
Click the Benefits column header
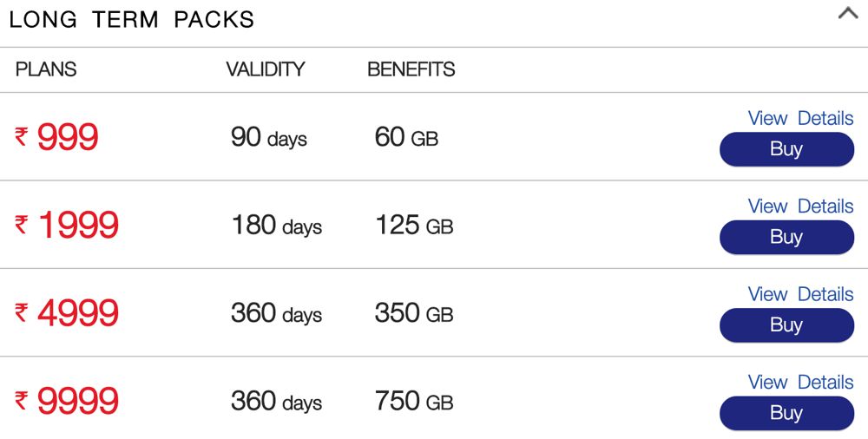pyautogui.click(x=411, y=69)
